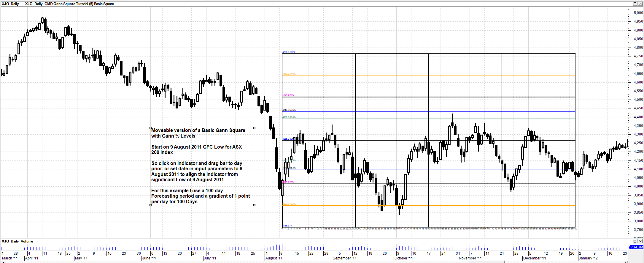This screenshot has height=263, width=644.
Task: Click the magenta 4515.9 75% level label
Action: [288, 95]
